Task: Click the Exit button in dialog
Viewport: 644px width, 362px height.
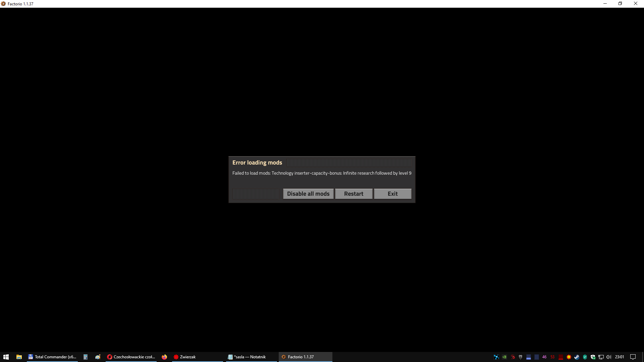Action: click(392, 194)
